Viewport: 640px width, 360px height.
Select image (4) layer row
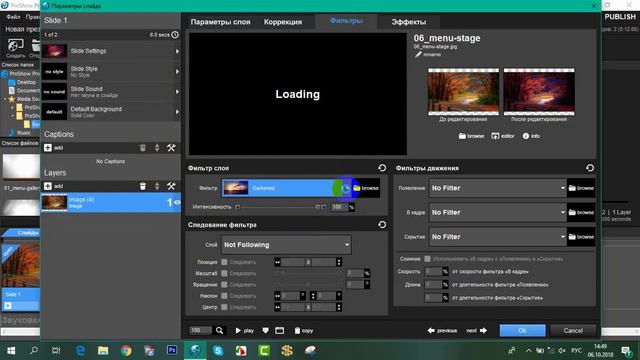coord(111,202)
